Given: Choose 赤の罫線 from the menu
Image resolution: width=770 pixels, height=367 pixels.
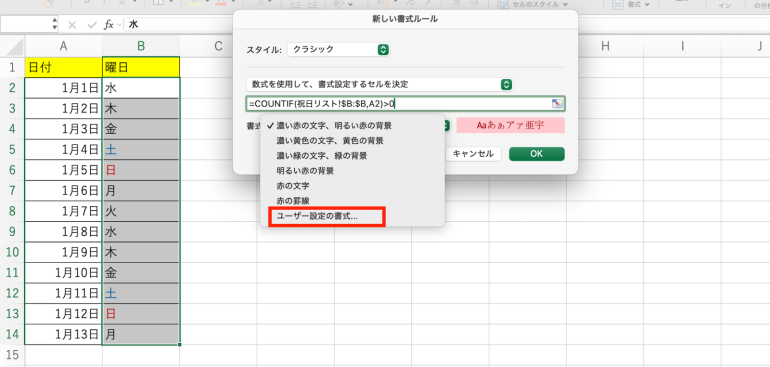Looking at the screenshot, I should tap(293, 201).
